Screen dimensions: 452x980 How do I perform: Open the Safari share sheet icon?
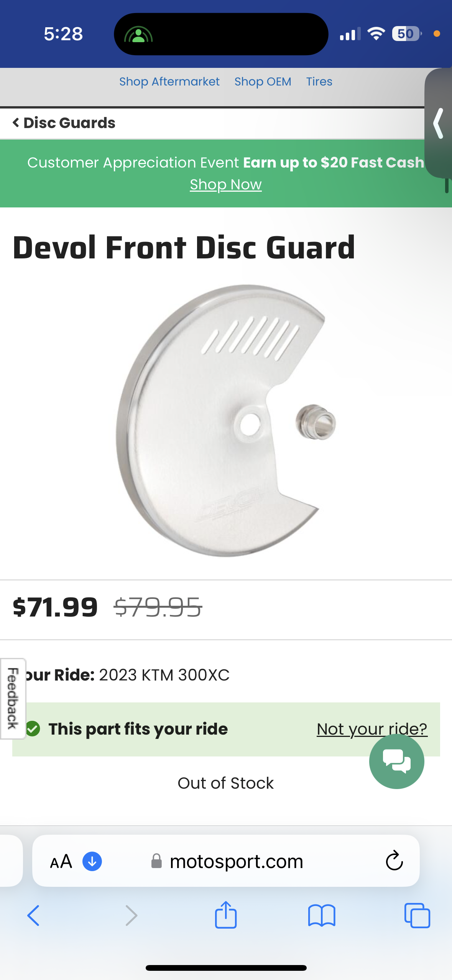(226, 915)
